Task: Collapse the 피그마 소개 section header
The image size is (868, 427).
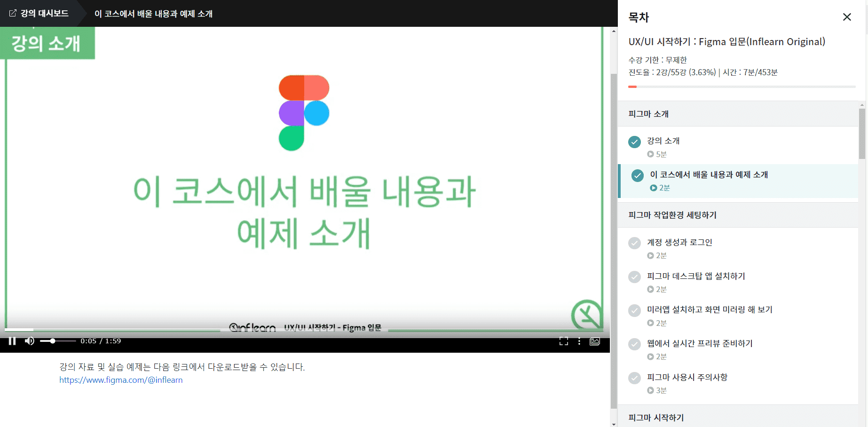Action: pyautogui.click(x=738, y=114)
